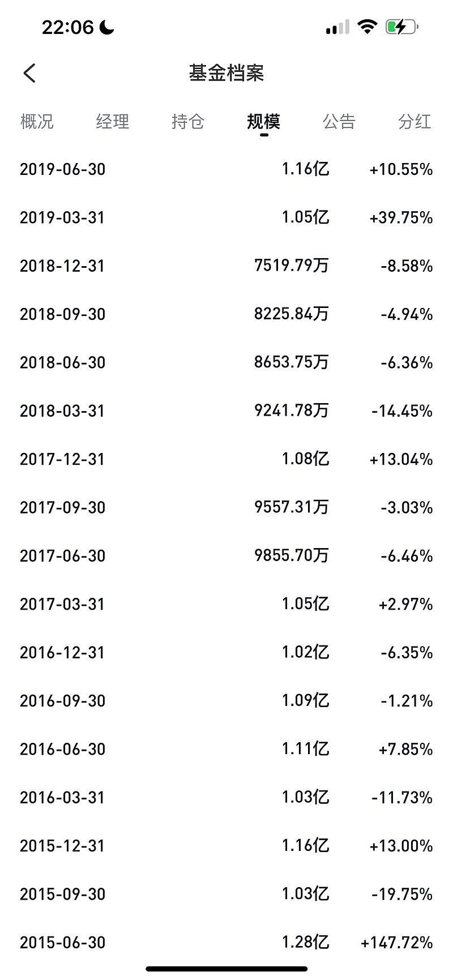Image resolution: width=453 pixels, height=980 pixels.
Task: Tap the battery charging icon
Action: 401,27
